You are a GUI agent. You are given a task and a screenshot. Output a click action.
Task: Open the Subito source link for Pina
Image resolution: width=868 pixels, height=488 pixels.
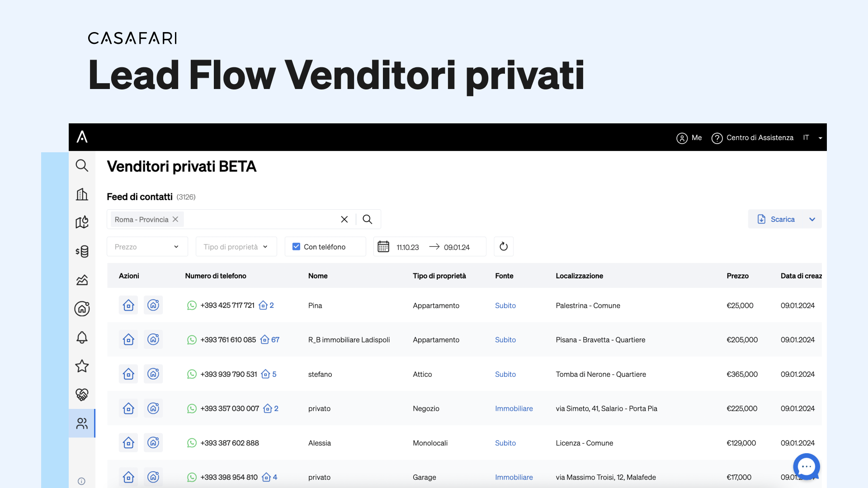(x=505, y=305)
